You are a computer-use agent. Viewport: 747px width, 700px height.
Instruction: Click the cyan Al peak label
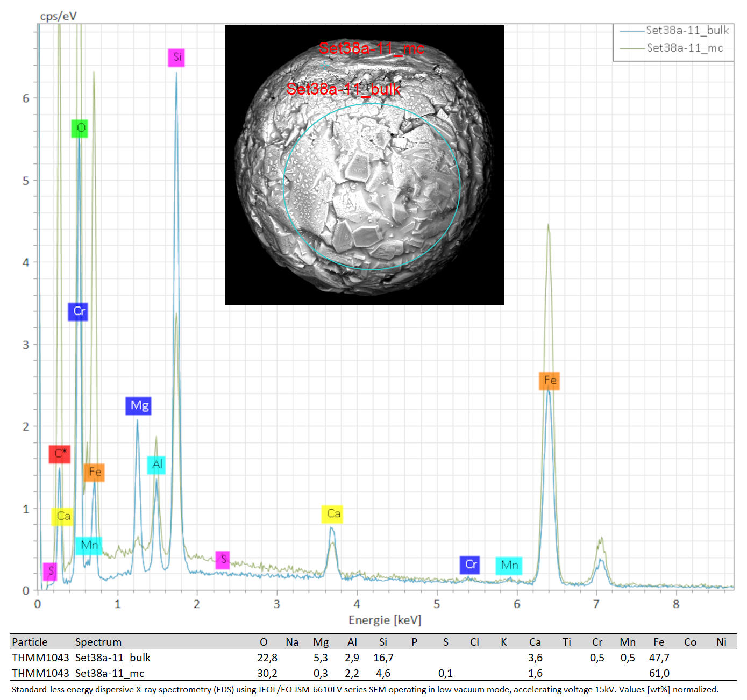click(156, 465)
